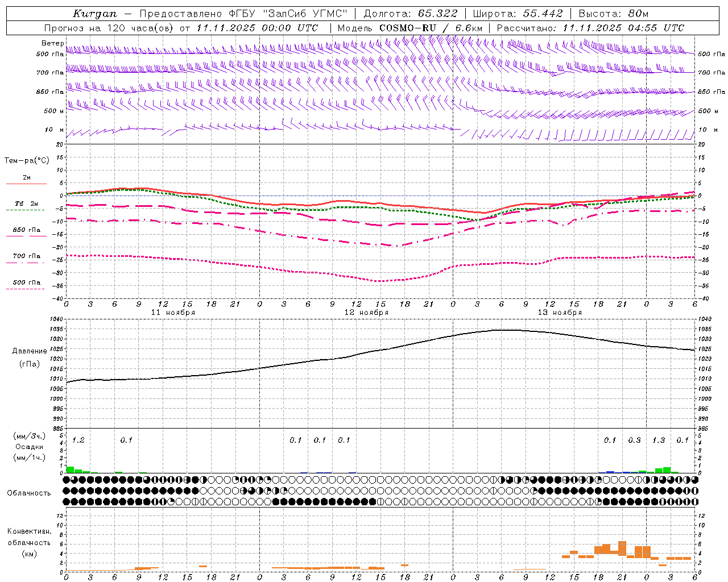Click the 0.3 precipitation value

(x=634, y=440)
